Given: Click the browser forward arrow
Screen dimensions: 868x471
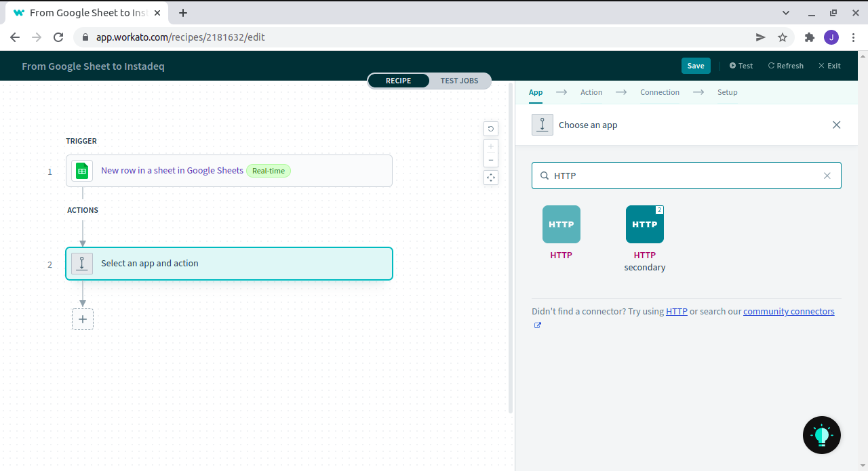Looking at the screenshot, I should (37, 37).
